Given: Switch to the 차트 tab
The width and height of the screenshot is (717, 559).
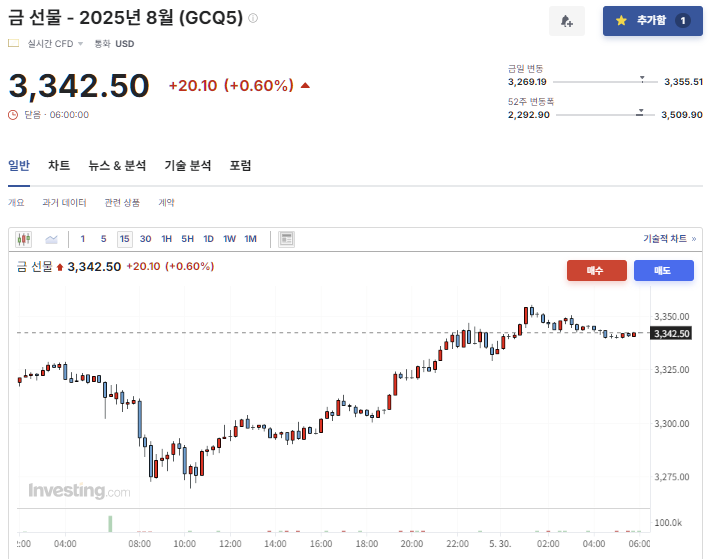Looking at the screenshot, I should 59,166.
